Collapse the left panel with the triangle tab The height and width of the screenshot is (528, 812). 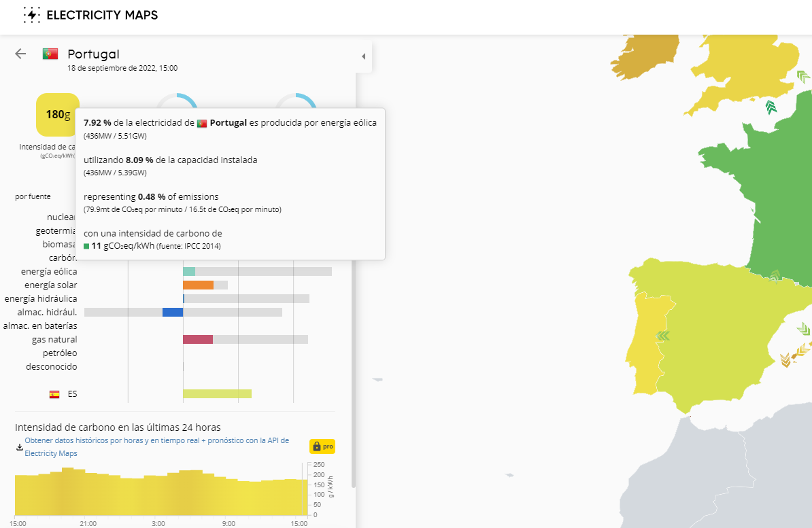(364, 56)
